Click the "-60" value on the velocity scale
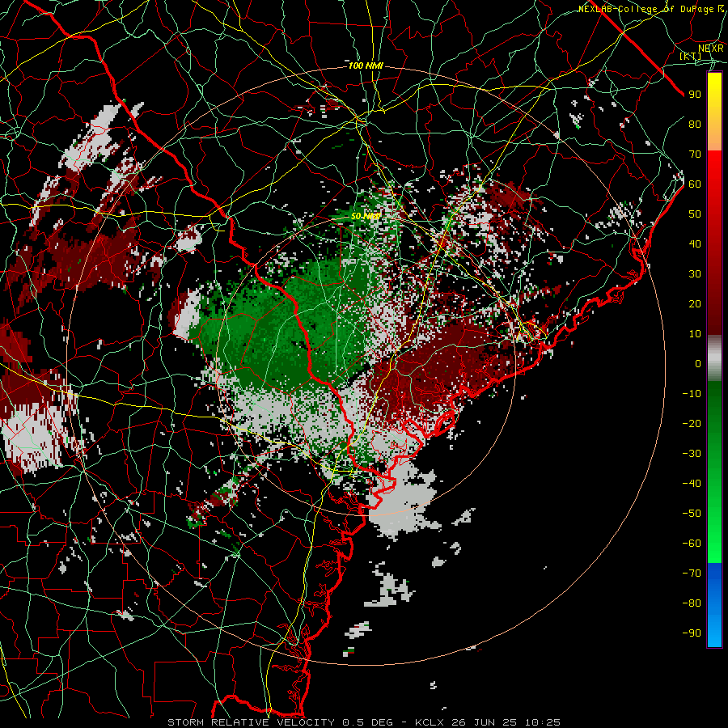This screenshot has width=728, height=728. (x=692, y=544)
